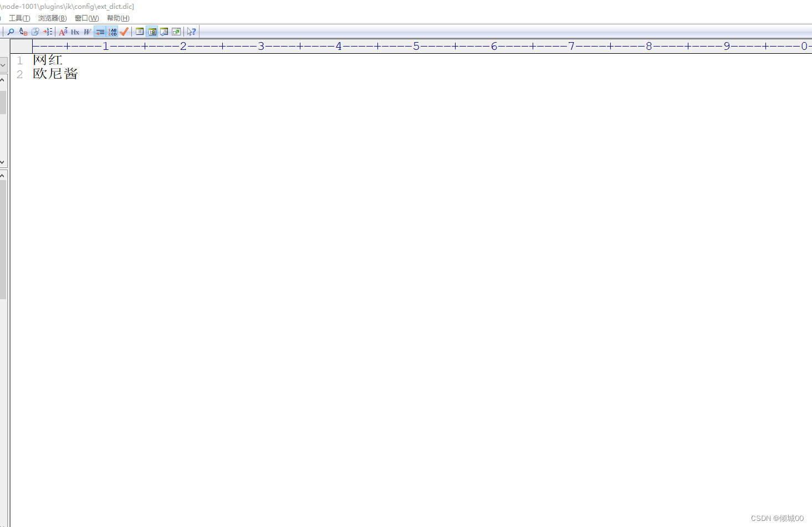
Task: Open the 帮助(H) menu
Action: point(118,18)
